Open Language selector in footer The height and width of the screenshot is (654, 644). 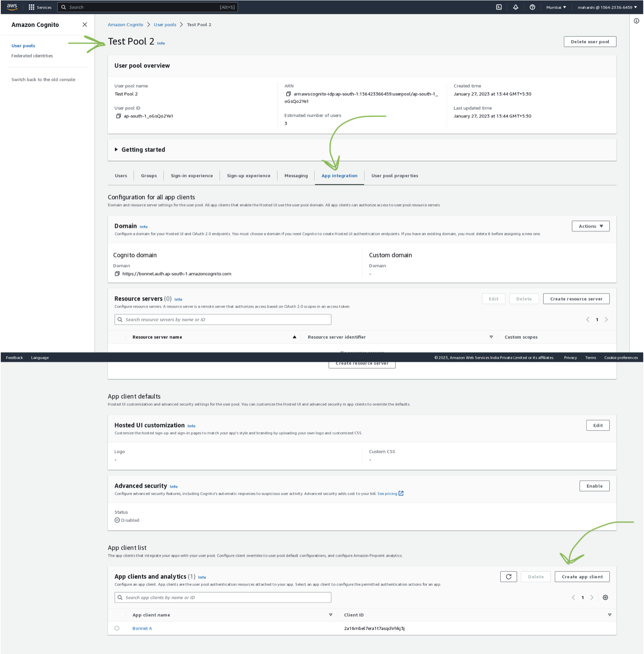[x=40, y=357]
